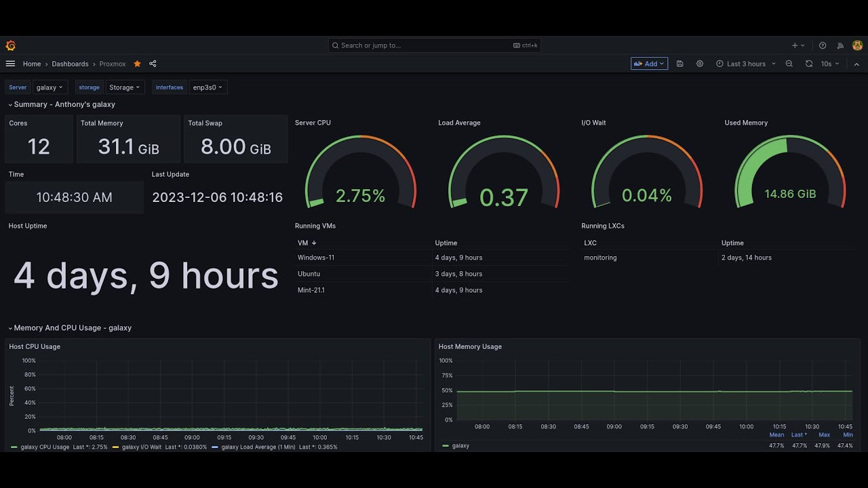868x488 pixels.
Task: Click the Load Average gauge
Action: pyautogui.click(x=504, y=171)
